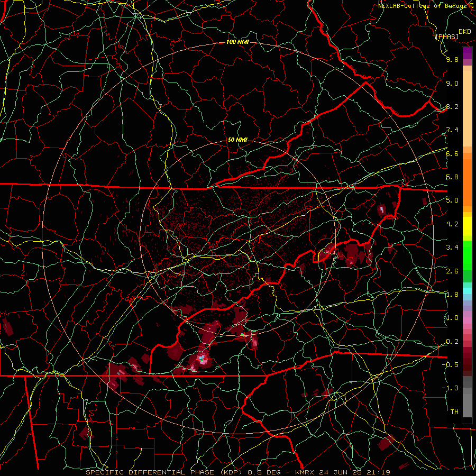Select the [PHAS] legend heading
476x476 pixels.
click(x=447, y=36)
